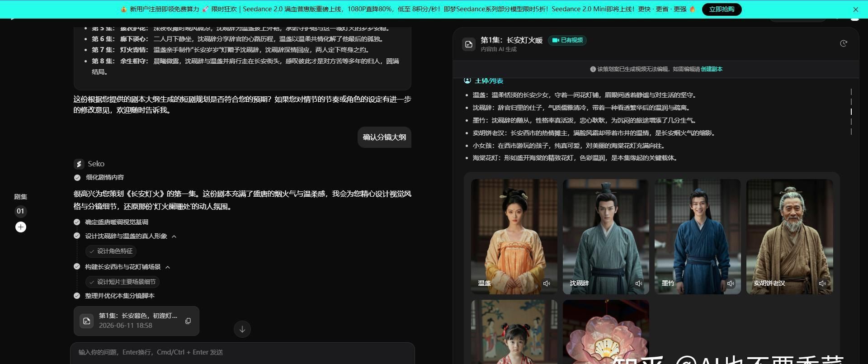This screenshot has width=868, height=364.
Task: Click the 第 7 集：灯火寄情 outline row
Action: coord(231,50)
